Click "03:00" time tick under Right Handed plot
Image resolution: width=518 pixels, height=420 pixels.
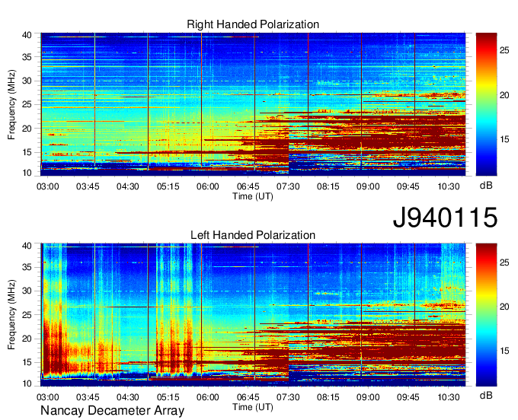(47, 186)
